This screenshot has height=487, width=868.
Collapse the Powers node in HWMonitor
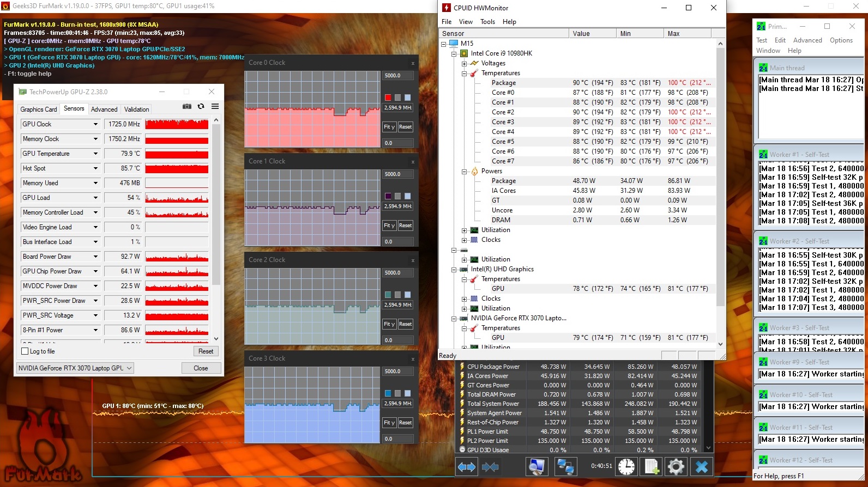pyautogui.click(x=464, y=171)
